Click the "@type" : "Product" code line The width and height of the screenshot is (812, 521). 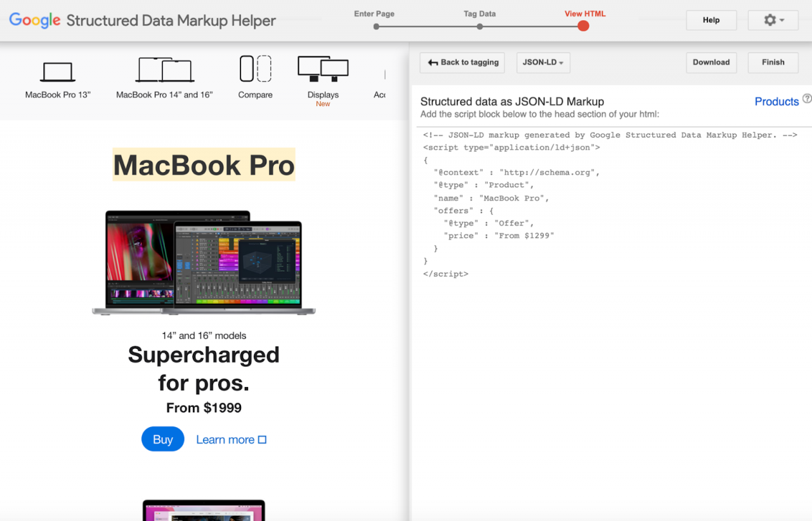[484, 185]
